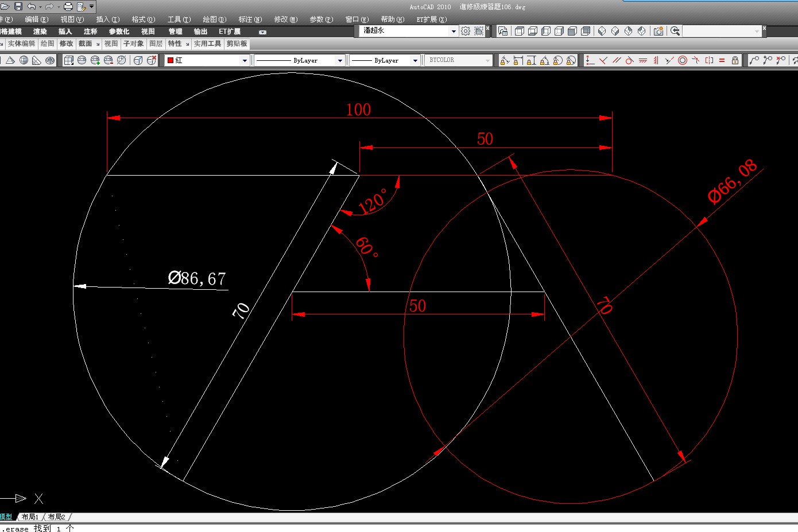Image resolution: width=798 pixels, height=532 pixels.
Task: Switch to the 参数化 ribbon tab
Action: [119, 32]
